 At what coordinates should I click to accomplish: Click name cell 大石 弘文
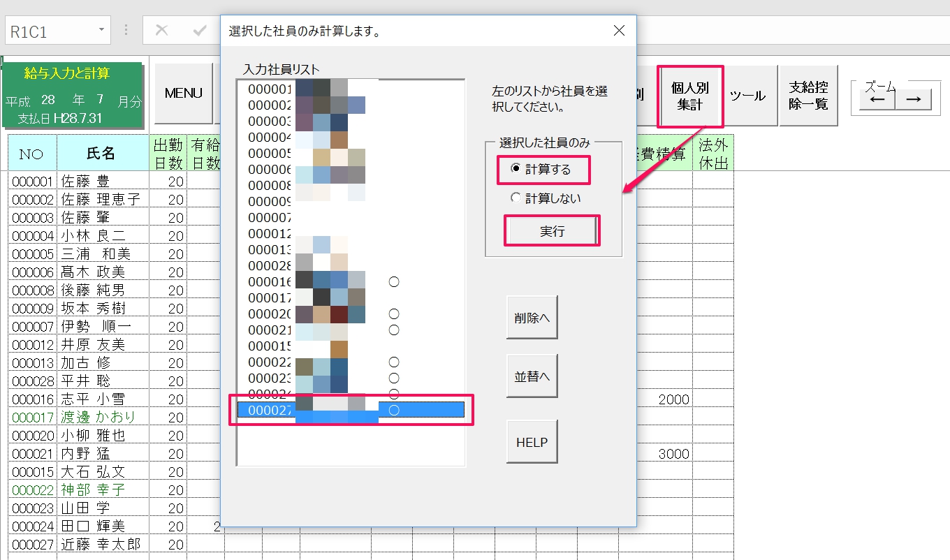[103, 471]
